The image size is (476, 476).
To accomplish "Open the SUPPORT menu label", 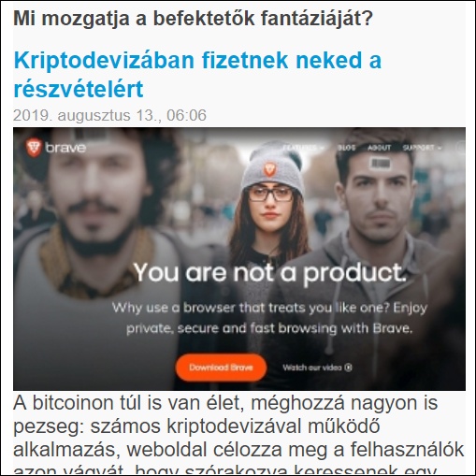I will (419, 148).
